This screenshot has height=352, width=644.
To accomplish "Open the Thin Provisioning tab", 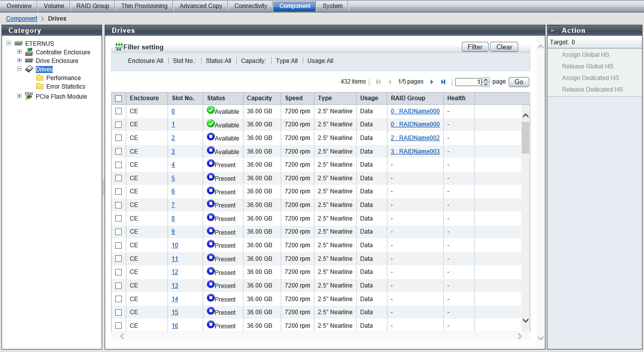I will point(144,6).
